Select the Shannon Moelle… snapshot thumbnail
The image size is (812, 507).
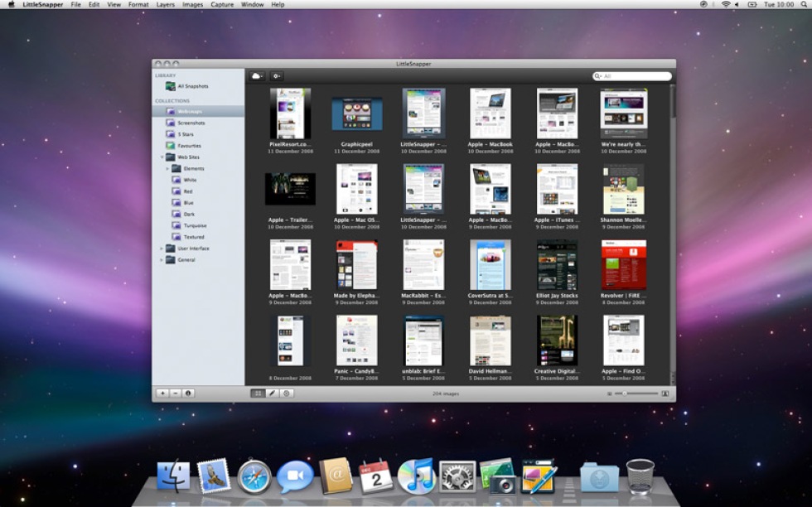pyautogui.click(x=623, y=189)
